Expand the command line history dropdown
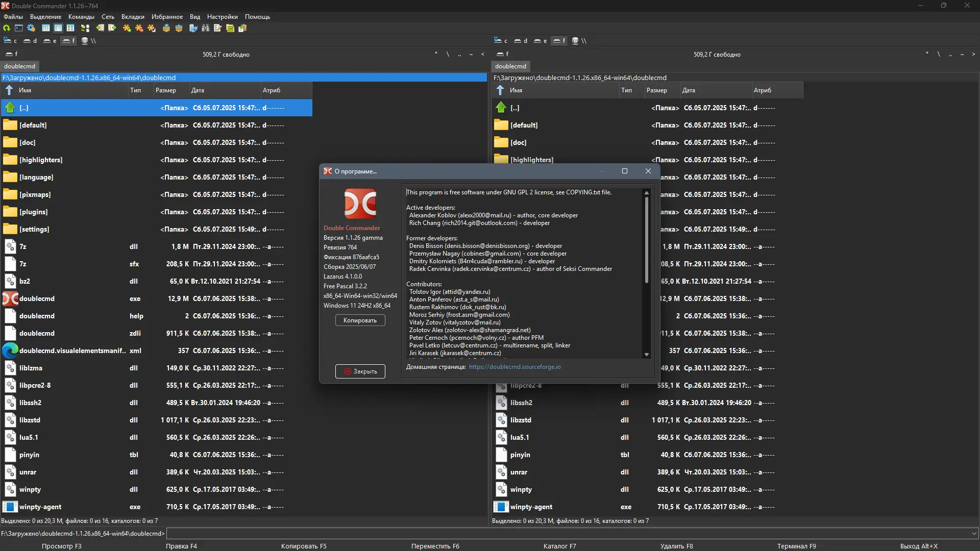The height and width of the screenshot is (551, 980). point(974,534)
